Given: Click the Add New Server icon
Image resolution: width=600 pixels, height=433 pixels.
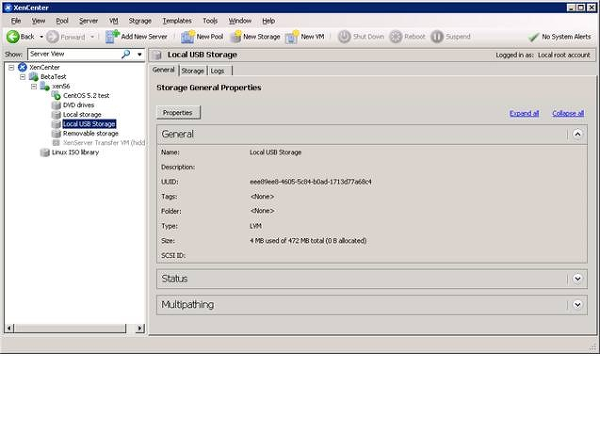Looking at the screenshot, I should point(112,36).
